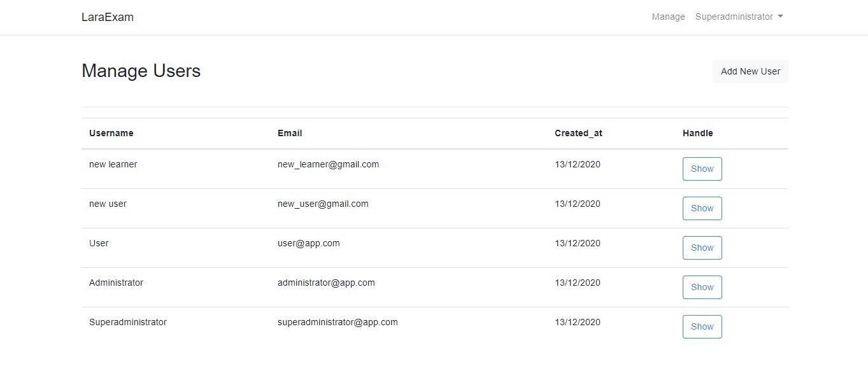Select the new_learner@gmail.com email cell
The height and width of the screenshot is (378, 868).
click(x=328, y=164)
